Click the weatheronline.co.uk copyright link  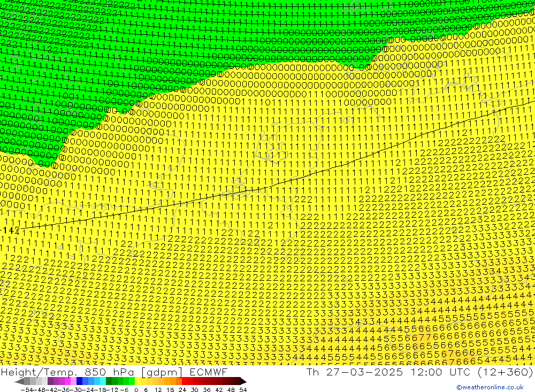point(490,387)
